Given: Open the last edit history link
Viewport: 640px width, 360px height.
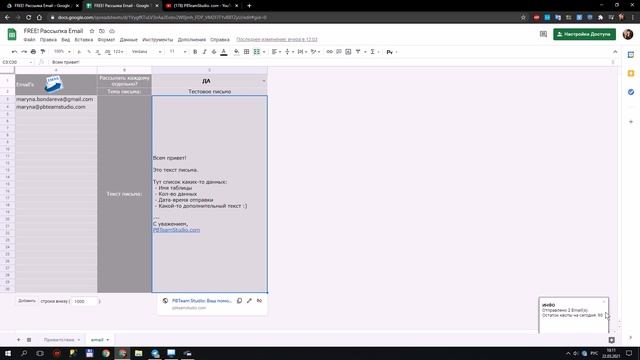Looking at the screenshot, I should (x=277, y=40).
